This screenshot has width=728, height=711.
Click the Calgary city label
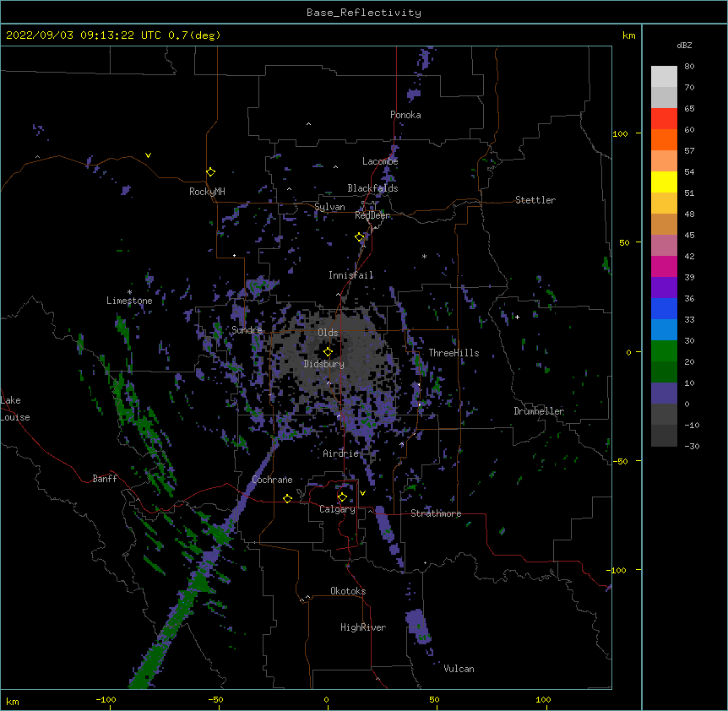tap(337, 509)
